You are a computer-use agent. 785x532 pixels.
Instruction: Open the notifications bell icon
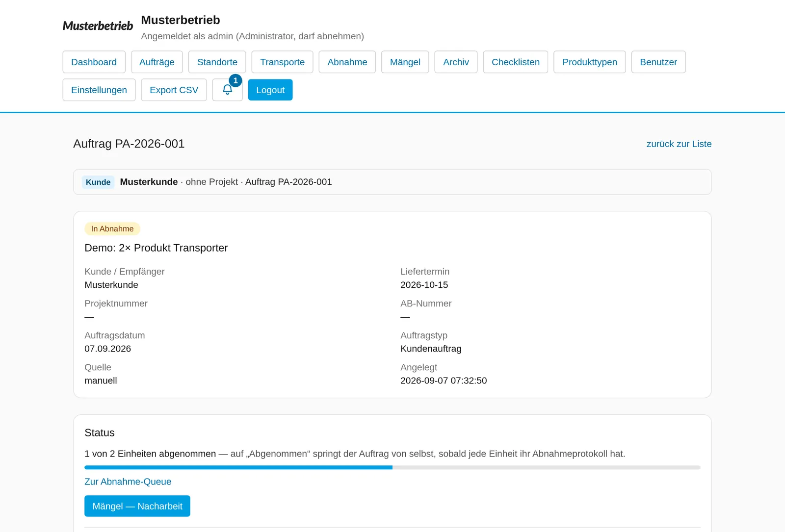[227, 90]
